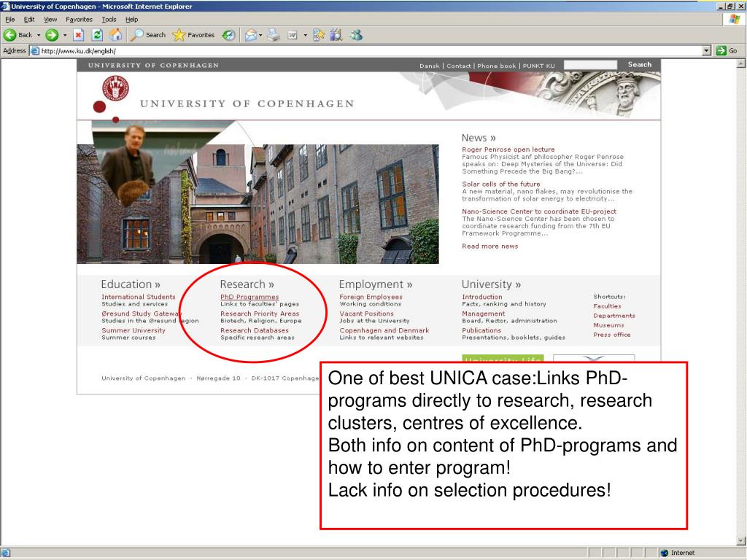Open the Contact link in header

458,66
